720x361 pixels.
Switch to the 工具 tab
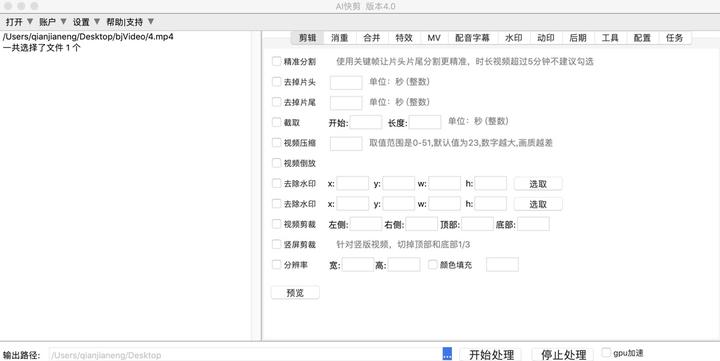coord(610,38)
